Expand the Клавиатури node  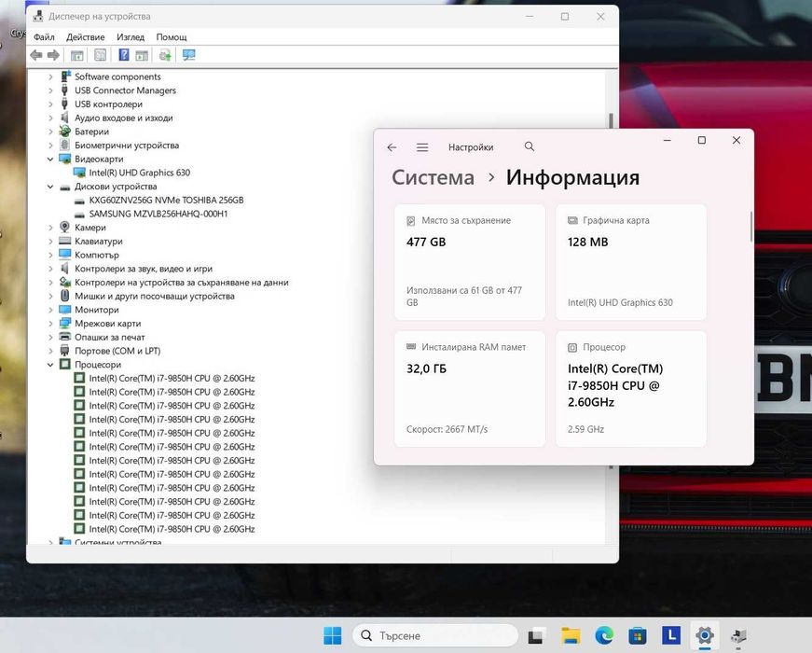pos(50,242)
